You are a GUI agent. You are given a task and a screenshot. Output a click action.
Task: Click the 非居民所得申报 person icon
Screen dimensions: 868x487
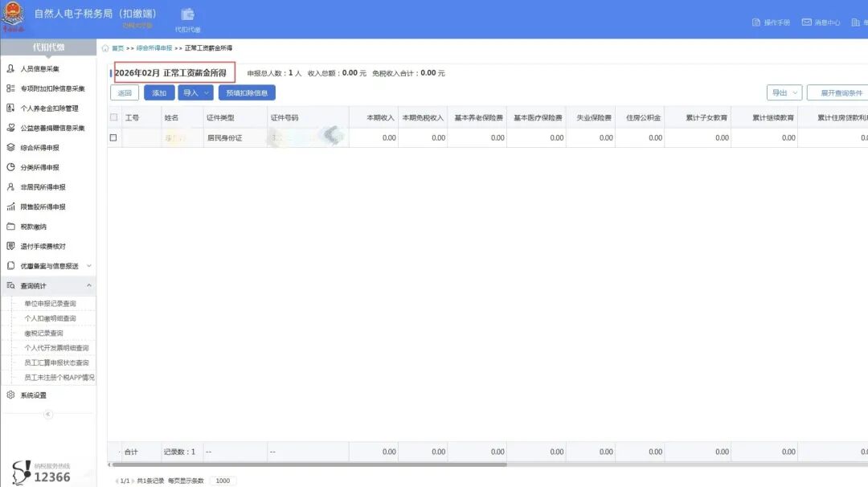pos(10,187)
